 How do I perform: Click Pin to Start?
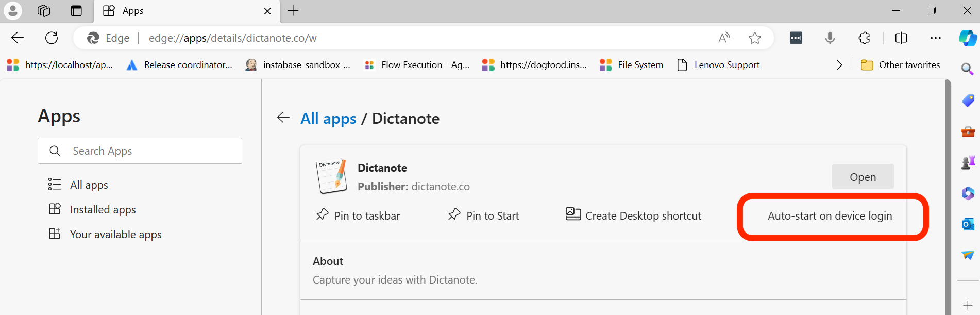tap(483, 215)
